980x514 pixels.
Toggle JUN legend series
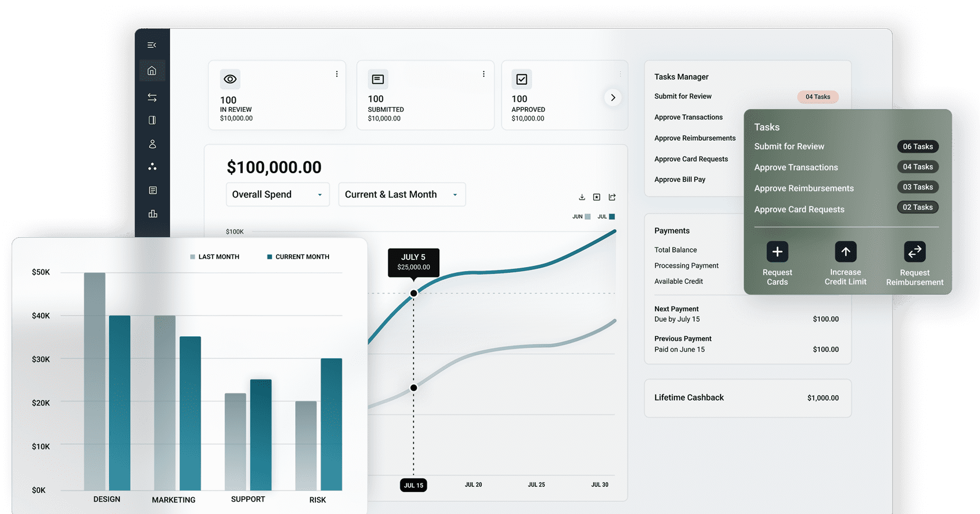[581, 217]
